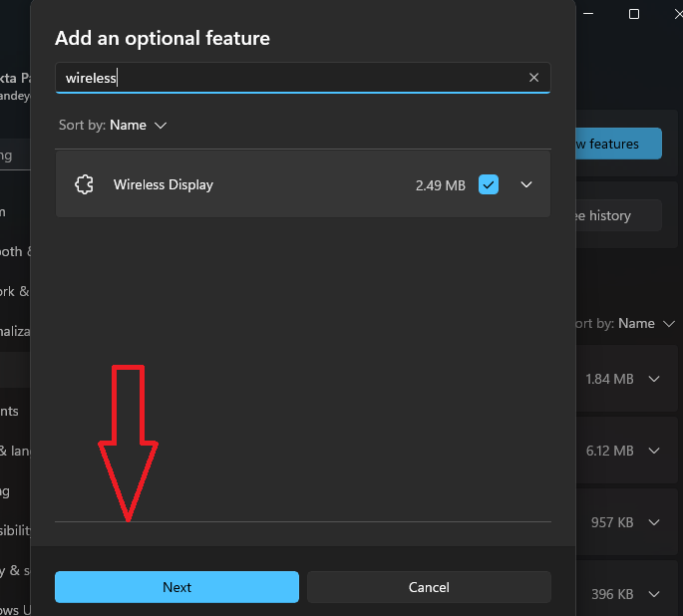The height and width of the screenshot is (616, 683).
Task: Expand the 396 KB feature chevron
Action: pyautogui.click(x=655, y=594)
